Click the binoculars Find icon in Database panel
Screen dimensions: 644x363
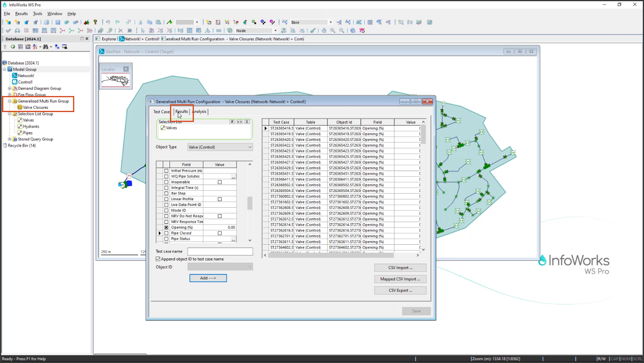tap(45, 47)
